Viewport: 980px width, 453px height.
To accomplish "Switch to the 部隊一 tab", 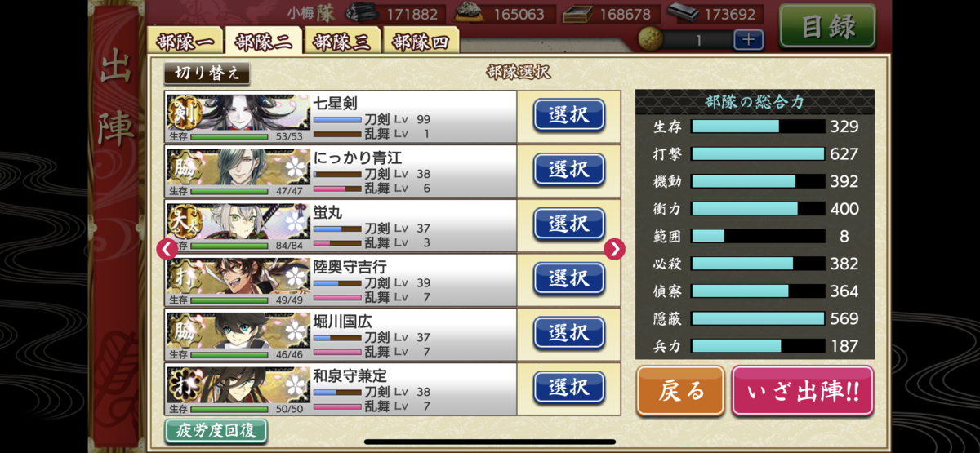I will pos(187,41).
